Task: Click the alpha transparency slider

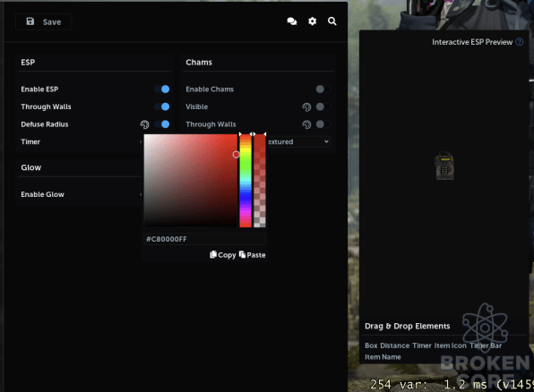Action: tap(260, 181)
